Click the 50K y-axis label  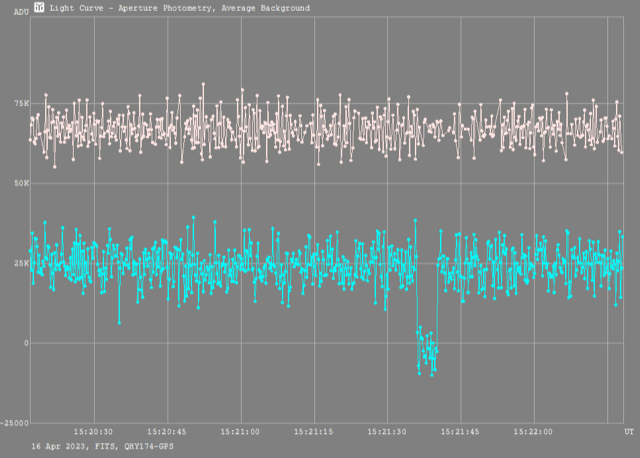(22, 183)
